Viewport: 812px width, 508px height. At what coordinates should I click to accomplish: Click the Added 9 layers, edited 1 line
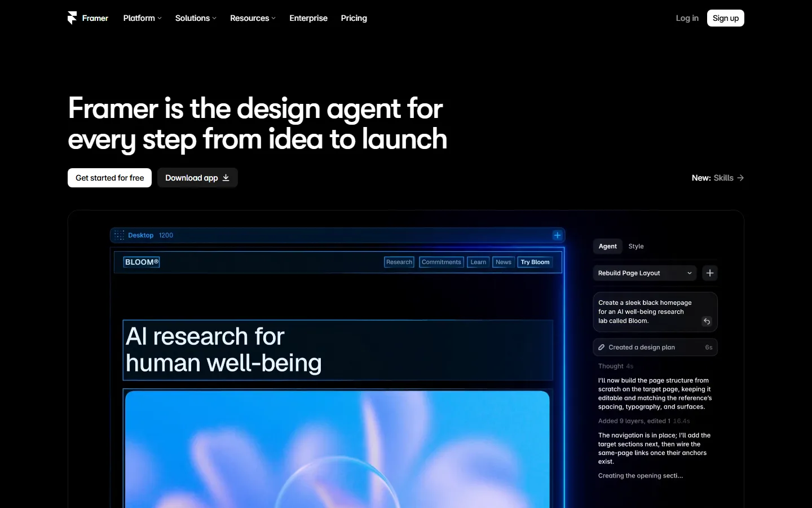click(x=644, y=421)
